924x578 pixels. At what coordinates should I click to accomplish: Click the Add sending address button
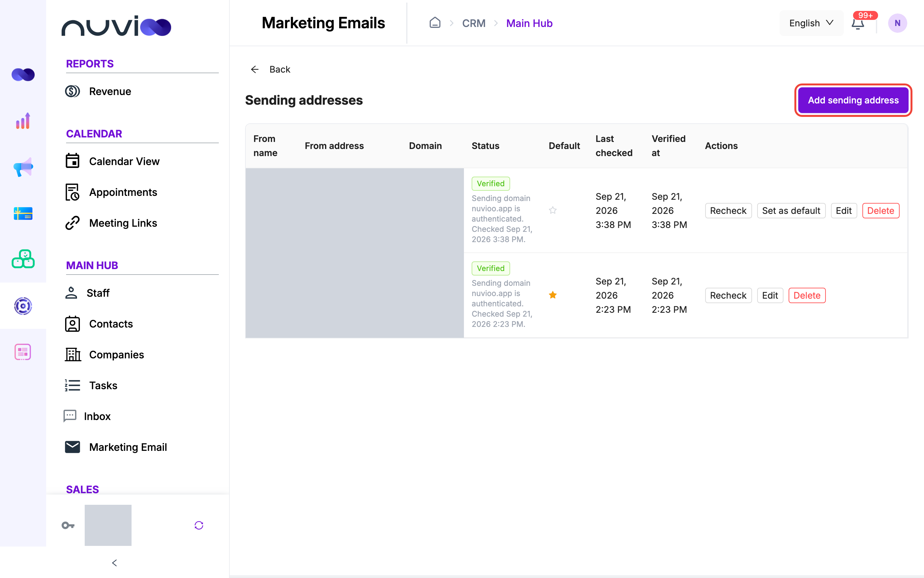point(853,100)
